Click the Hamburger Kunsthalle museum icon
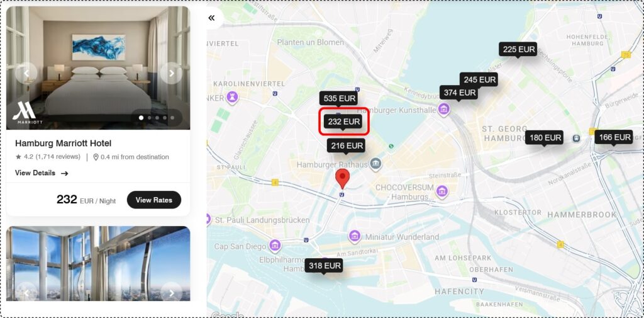The height and width of the screenshot is (318, 644). 443,110
